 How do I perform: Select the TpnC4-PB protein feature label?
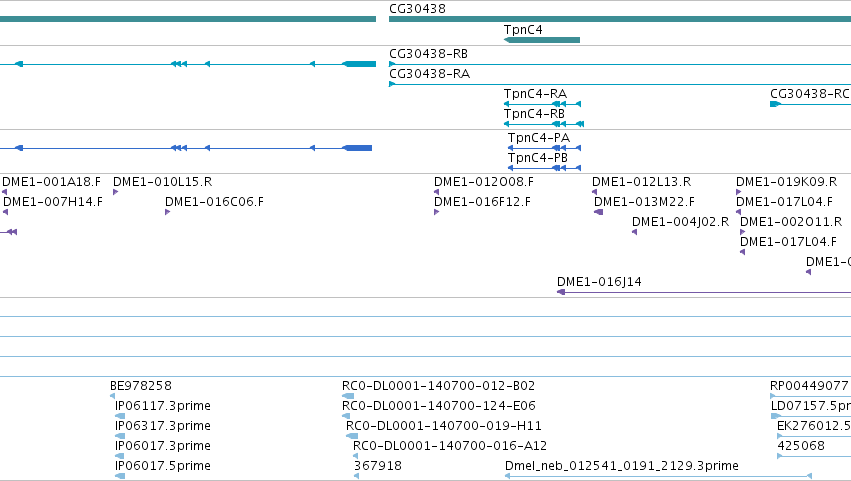537,158
